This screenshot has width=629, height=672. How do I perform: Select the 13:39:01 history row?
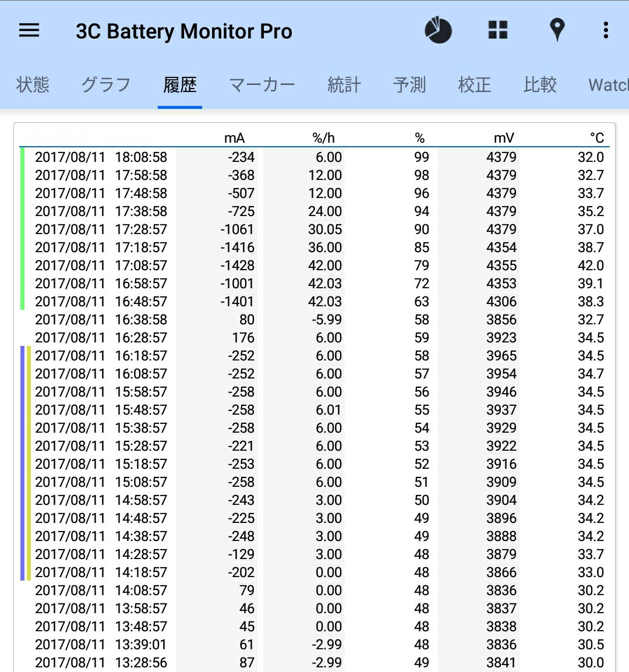314,644
